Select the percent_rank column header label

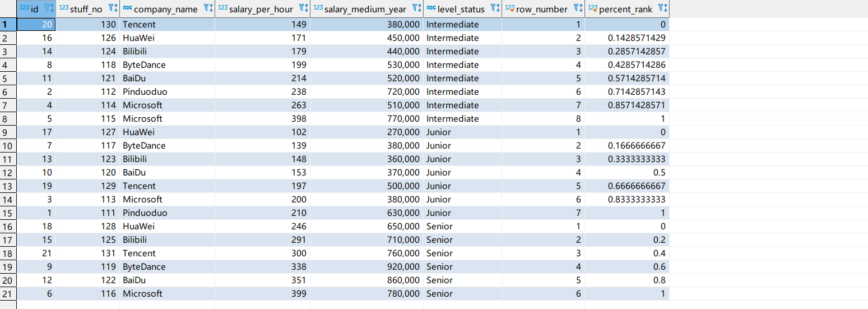tap(626, 8)
